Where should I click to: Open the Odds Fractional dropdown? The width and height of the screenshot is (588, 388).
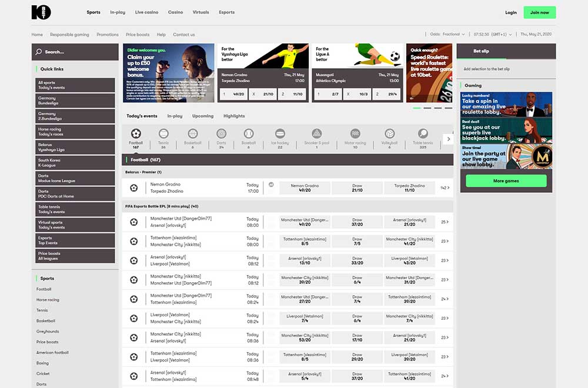pos(447,34)
